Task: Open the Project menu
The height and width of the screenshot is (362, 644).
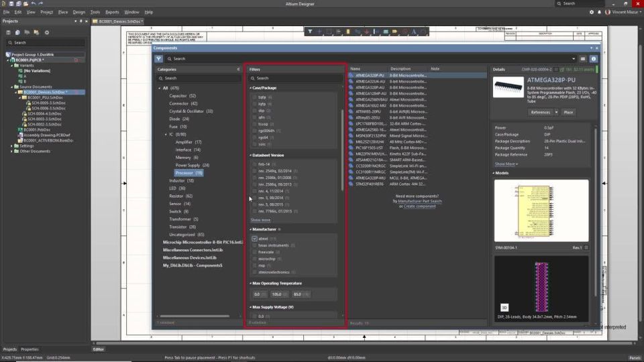Action: click(46, 12)
